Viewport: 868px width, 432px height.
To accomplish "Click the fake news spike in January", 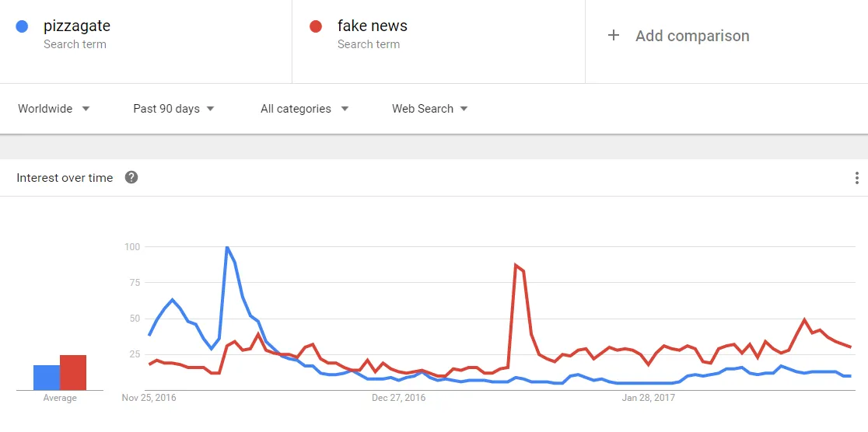I will click(516, 266).
